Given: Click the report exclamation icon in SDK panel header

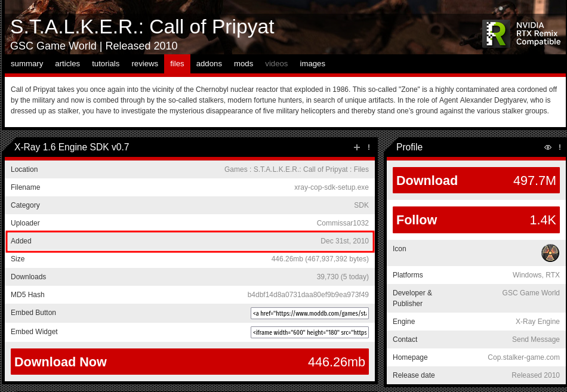Looking at the screenshot, I should pos(368,147).
